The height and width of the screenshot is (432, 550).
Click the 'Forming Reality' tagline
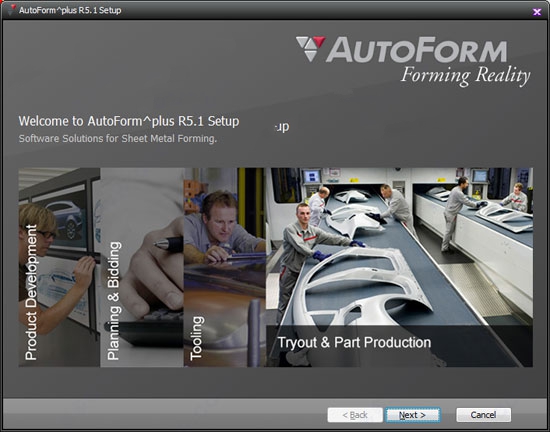pyautogui.click(x=465, y=76)
